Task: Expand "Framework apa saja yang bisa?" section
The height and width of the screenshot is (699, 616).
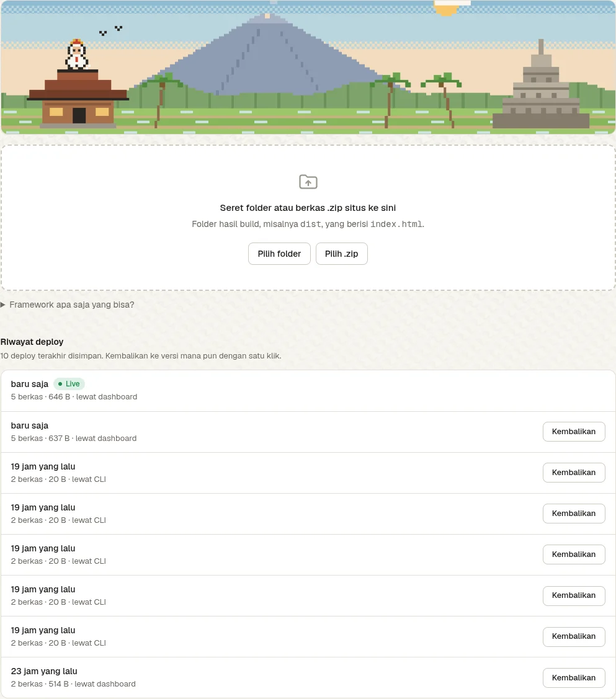Action: [67, 305]
